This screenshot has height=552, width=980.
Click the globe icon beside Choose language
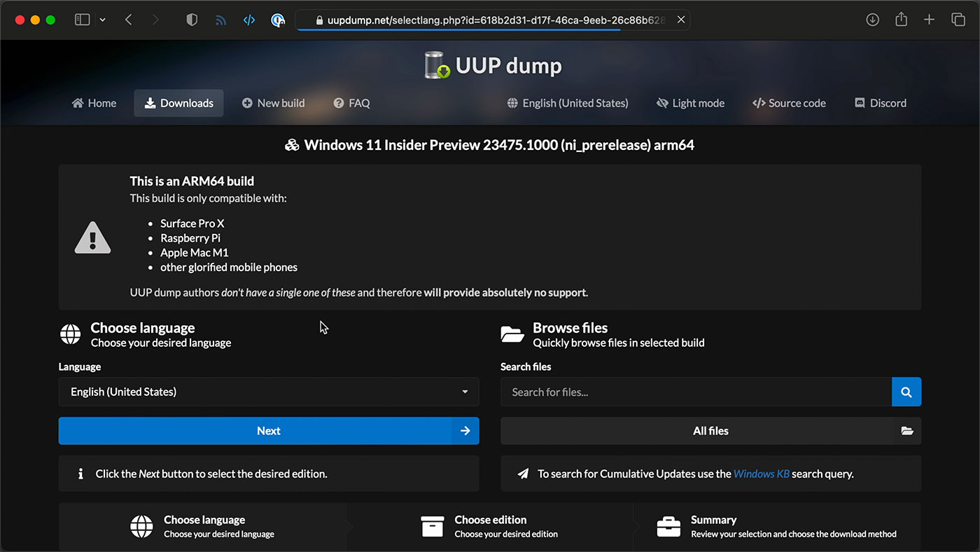(71, 334)
